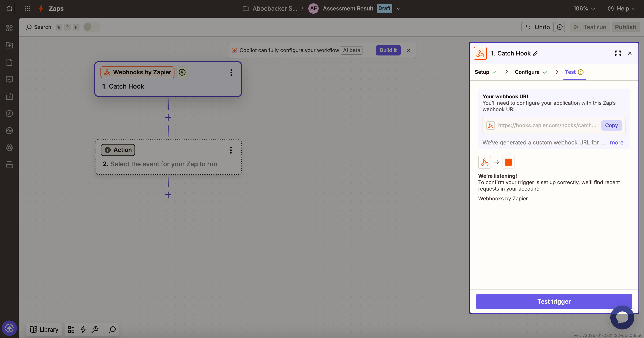644x338 pixels.
Task: Open the Tables calendar icon in sidebar
Action: 9,96
